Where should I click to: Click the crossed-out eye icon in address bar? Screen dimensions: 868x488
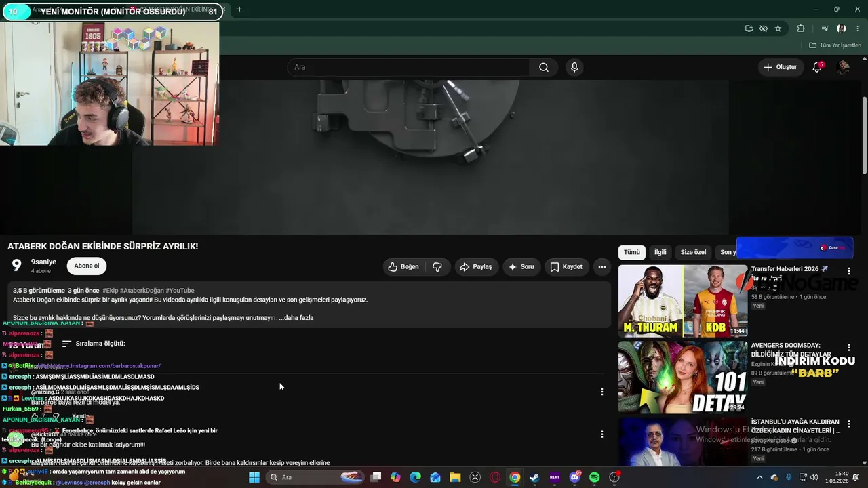[x=764, y=28]
